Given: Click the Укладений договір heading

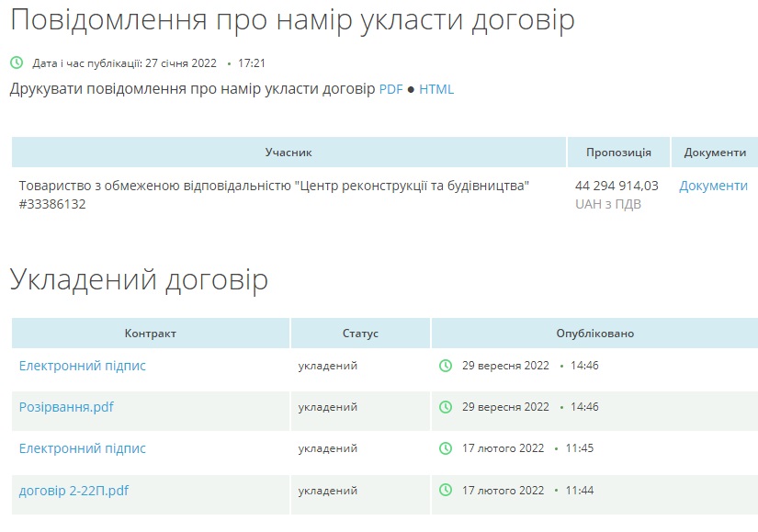Looking at the screenshot, I should pyautogui.click(x=139, y=279).
